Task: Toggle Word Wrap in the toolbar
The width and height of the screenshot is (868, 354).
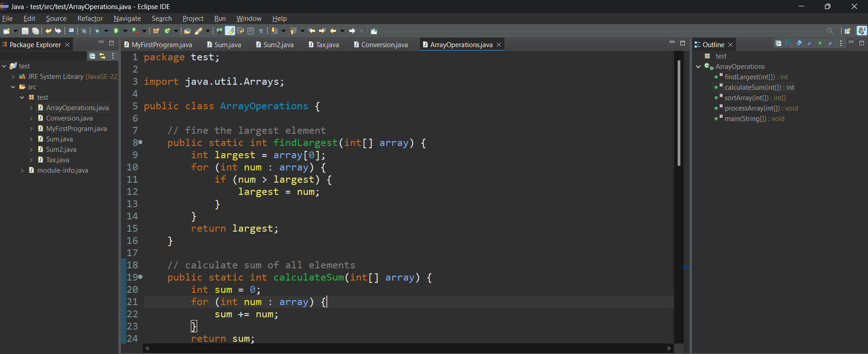Action: (x=240, y=31)
